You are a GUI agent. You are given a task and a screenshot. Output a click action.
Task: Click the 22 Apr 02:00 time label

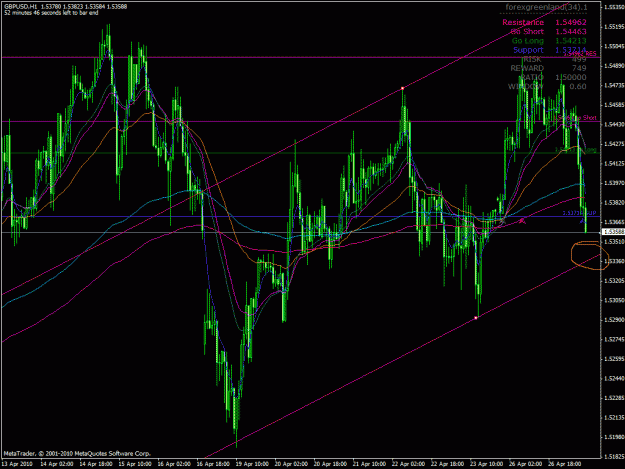tap(408, 464)
